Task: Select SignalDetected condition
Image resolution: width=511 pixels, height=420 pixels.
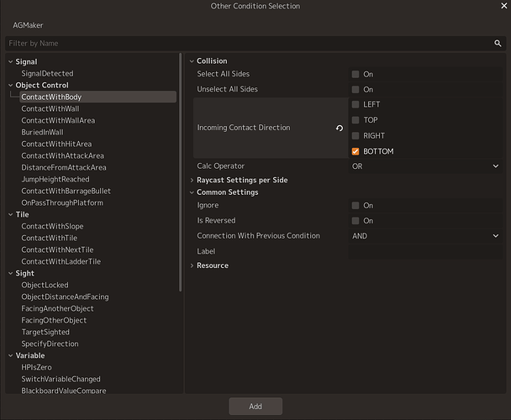Action: pyautogui.click(x=47, y=73)
